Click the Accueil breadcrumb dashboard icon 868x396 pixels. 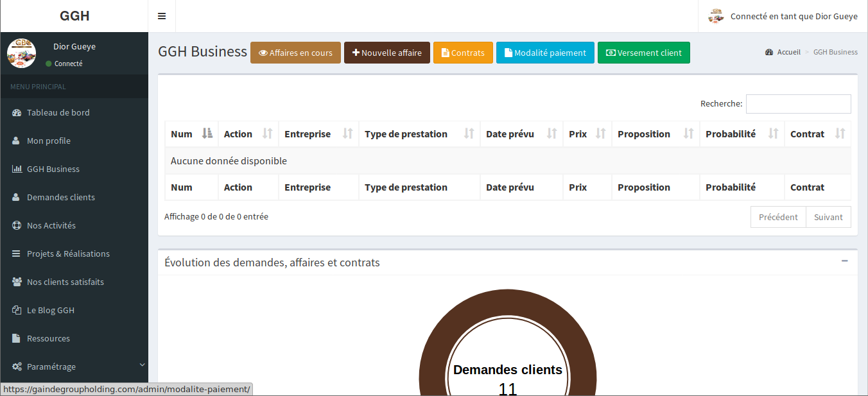tap(769, 52)
